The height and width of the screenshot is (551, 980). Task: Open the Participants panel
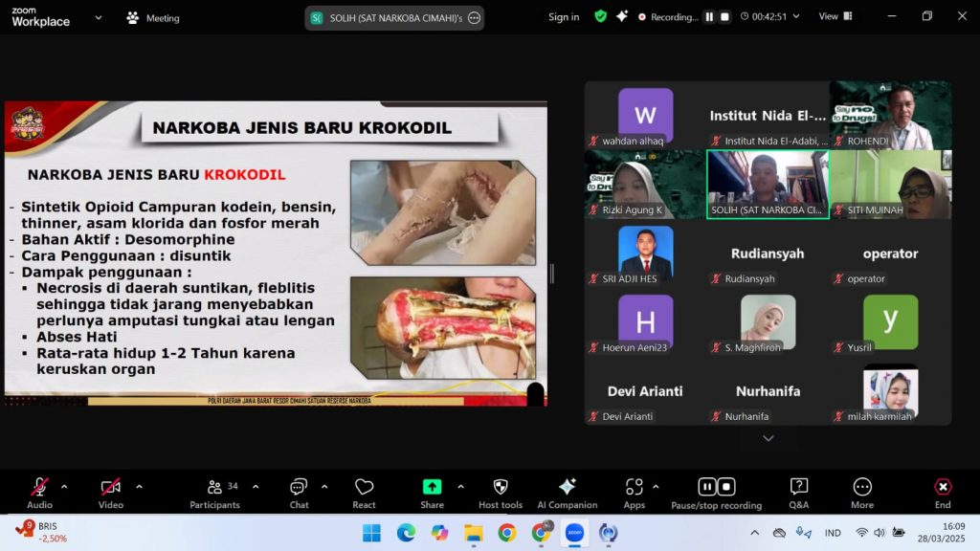pos(214,488)
